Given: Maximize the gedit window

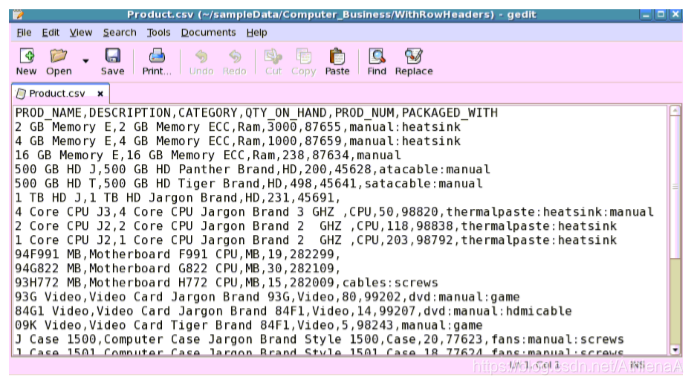Looking at the screenshot, I should click(661, 15).
